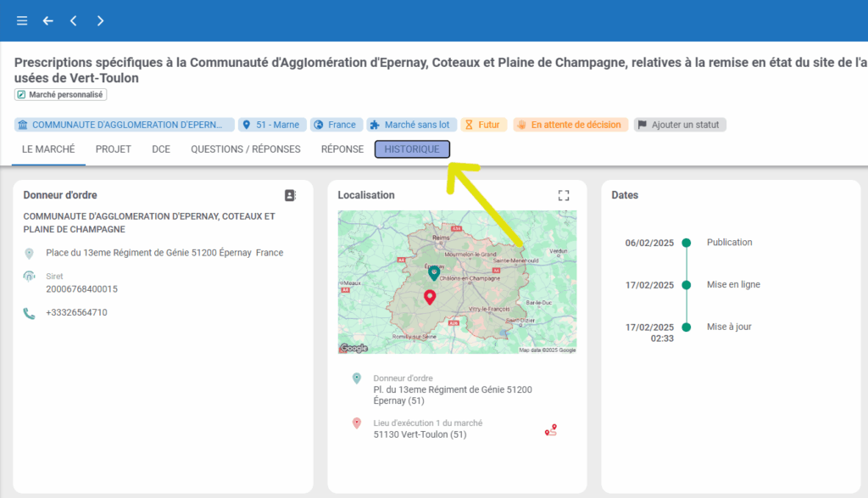The image size is (868, 498).
Task: Click the Marché personnalisé badge
Action: coord(60,95)
